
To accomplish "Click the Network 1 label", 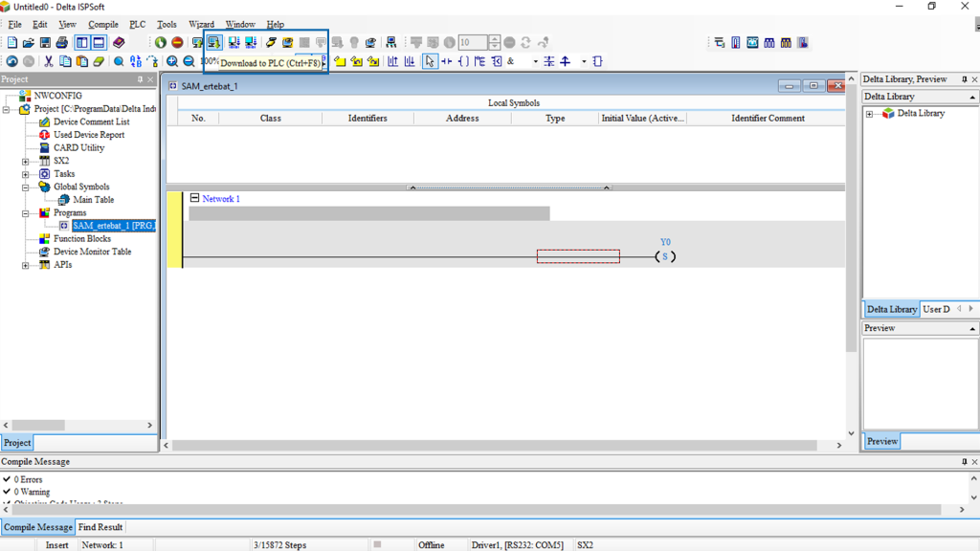I will (x=221, y=199).
